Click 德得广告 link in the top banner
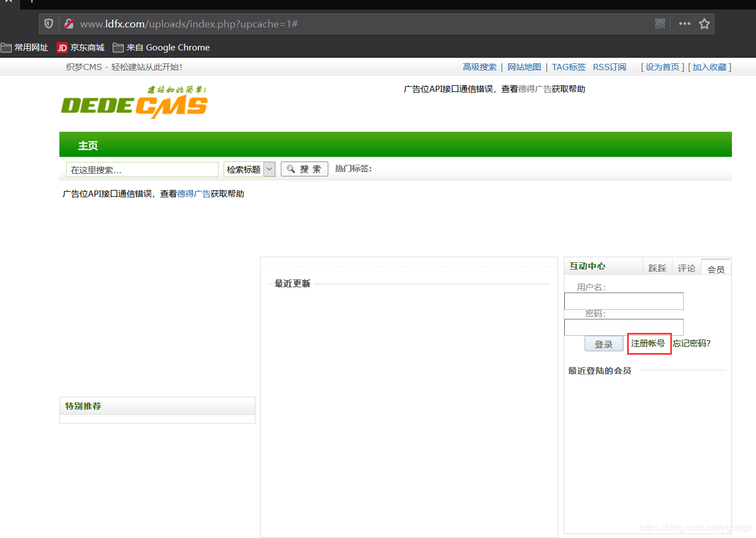Screen dimensions: 756x538 (x=535, y=89)
